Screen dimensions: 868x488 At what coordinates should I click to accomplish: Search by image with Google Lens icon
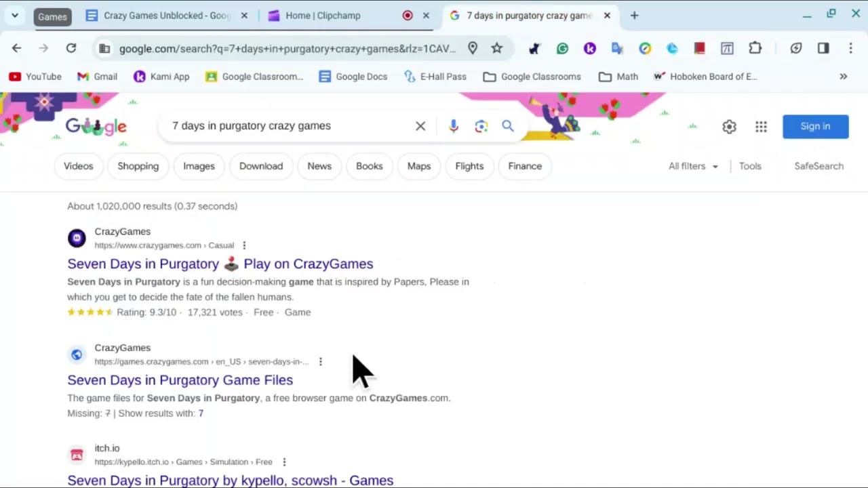point(481,126)
